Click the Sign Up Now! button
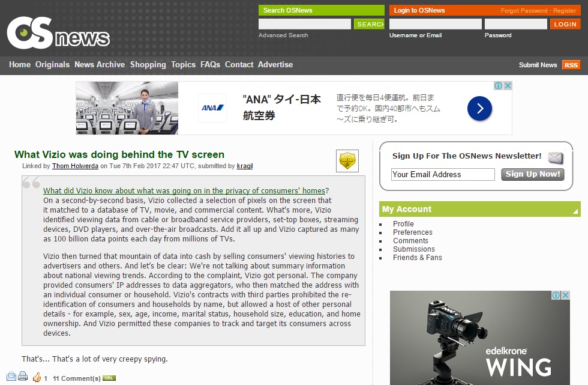Image resolution: width=588 pixels, height=385 pixels. (x=533, y=174)
